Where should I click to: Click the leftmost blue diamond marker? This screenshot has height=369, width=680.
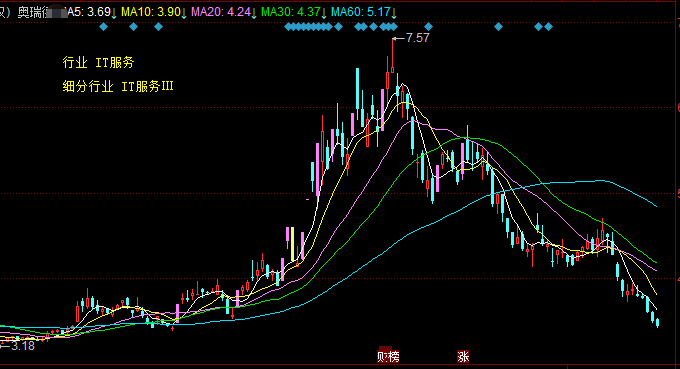[103, 27]
